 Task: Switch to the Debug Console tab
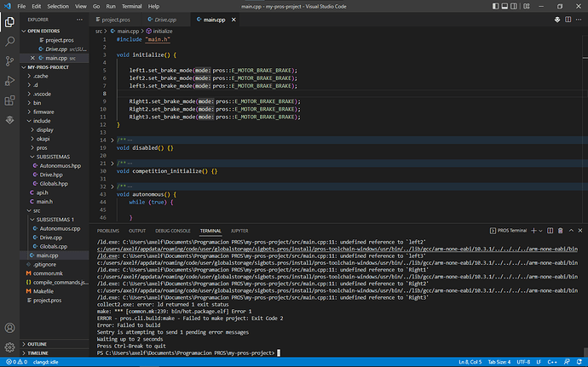click(173, 231)
